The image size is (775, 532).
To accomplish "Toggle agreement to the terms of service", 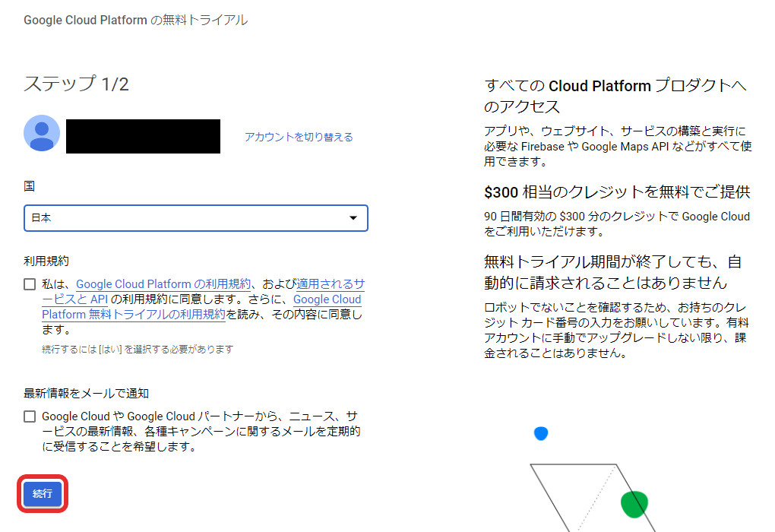I will [x=30, y=283].
